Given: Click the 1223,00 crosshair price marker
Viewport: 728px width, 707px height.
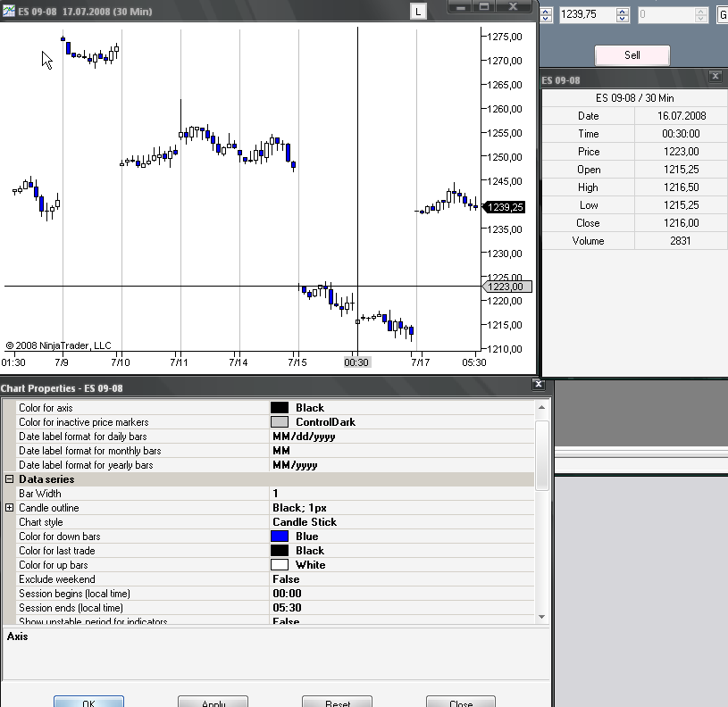Looking at the screenshot, I should pyautogui.click(x=506, y=287).
